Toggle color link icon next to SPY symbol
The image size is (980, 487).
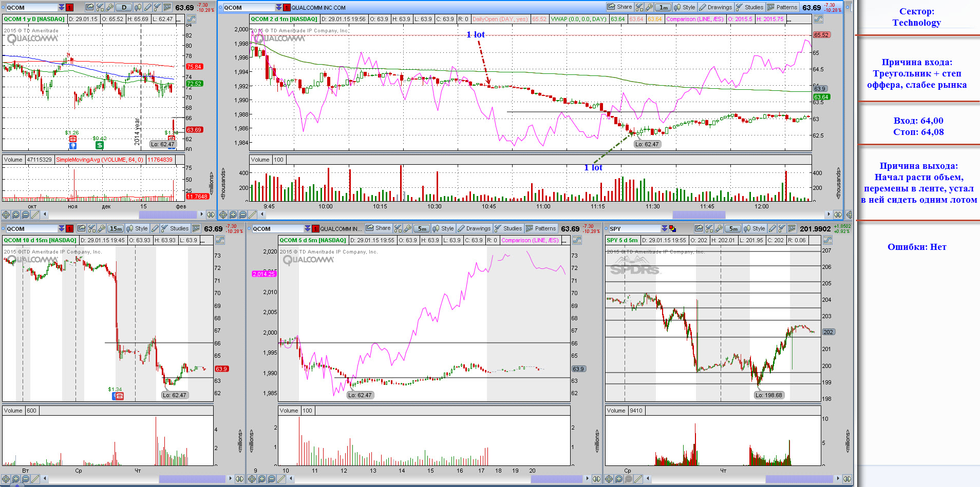coord(672,228)
